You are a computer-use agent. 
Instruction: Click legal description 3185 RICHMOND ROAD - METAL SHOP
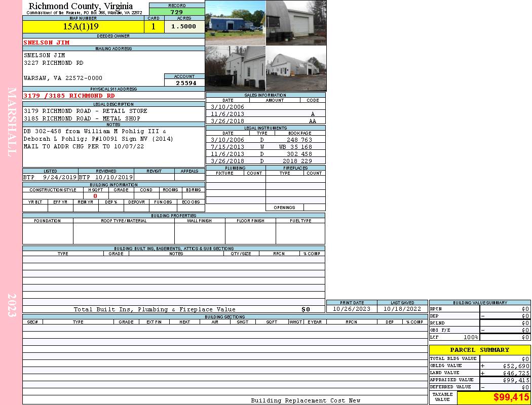82,118
